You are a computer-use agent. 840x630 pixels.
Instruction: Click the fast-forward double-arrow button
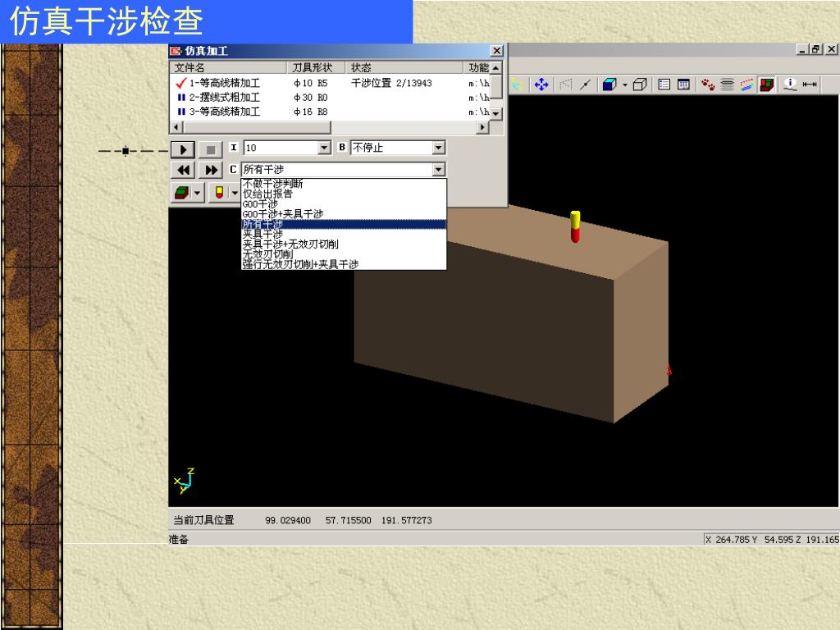211,171
